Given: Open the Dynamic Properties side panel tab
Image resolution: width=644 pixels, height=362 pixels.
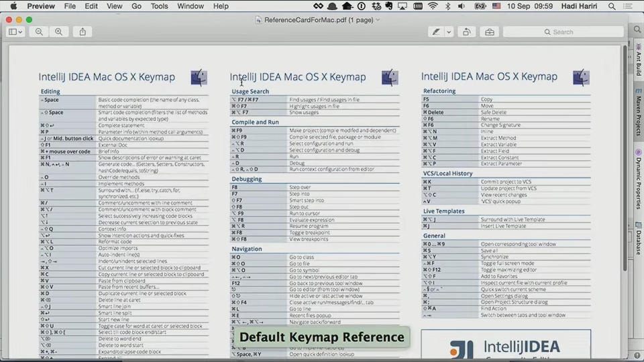Looking at the screenshot, I should [639, 180].
